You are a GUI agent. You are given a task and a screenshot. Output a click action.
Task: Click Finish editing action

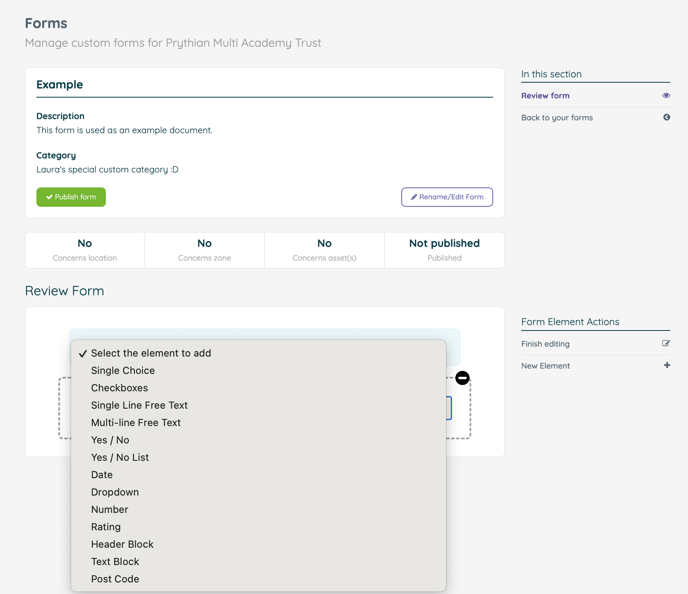[x=545, y=344]
